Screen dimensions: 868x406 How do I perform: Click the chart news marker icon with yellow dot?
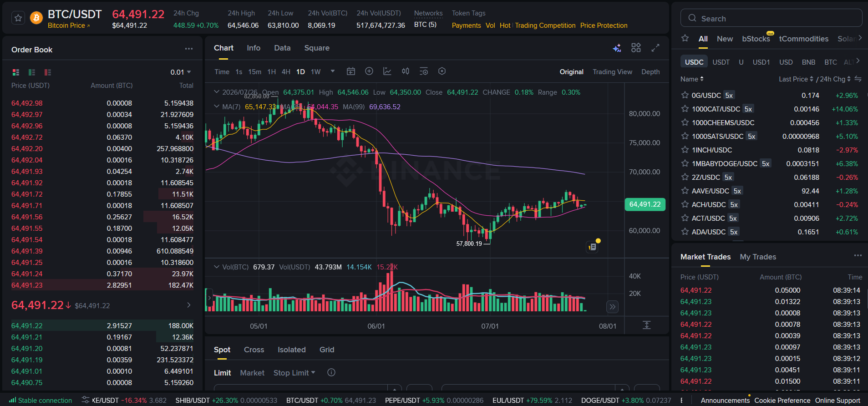(x=593, y=246)
